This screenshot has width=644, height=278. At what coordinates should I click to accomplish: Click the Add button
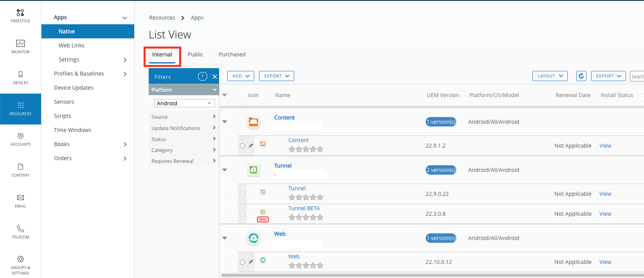click(241, 76)
